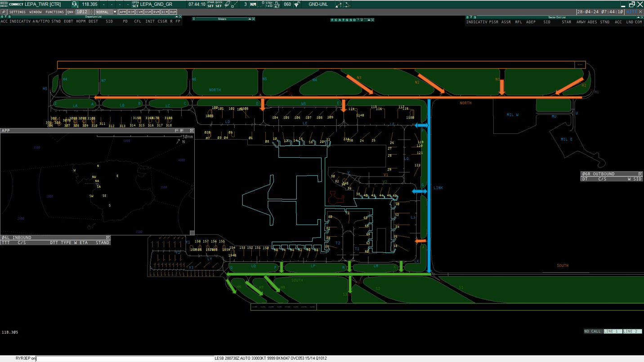644x362 pixels.
Task: Click the APP window second layout icon
Action: pos(182,131)
